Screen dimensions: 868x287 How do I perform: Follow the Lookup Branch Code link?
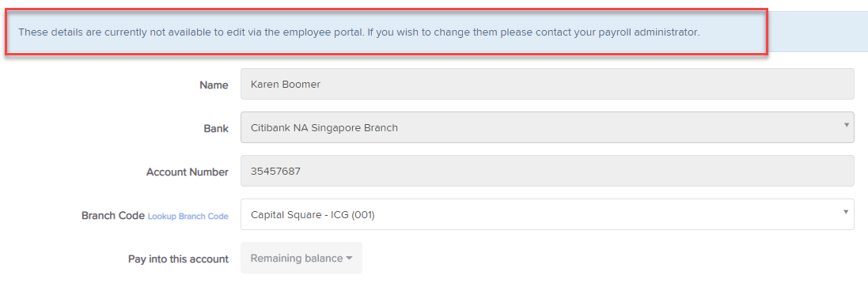[x=188, y=216]
